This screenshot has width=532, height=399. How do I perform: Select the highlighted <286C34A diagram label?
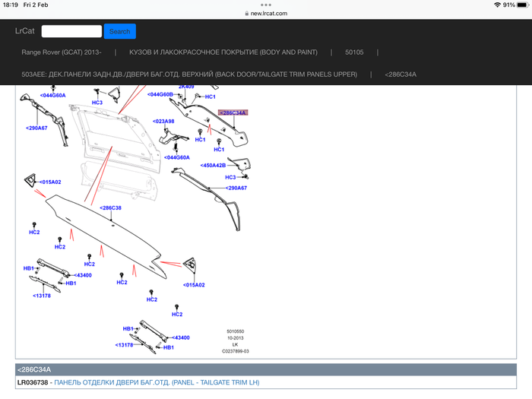tap(233, 112)
